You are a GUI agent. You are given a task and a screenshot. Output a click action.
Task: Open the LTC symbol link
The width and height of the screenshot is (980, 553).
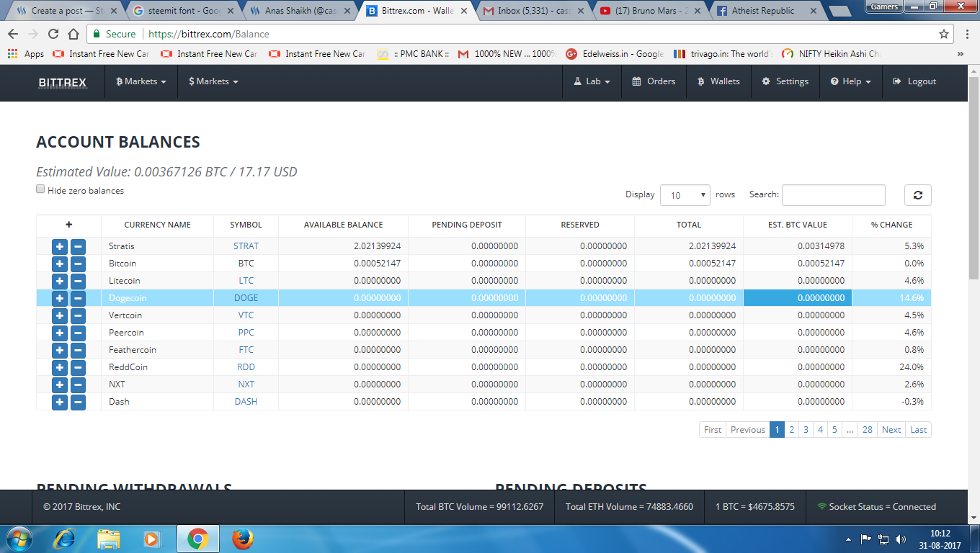pyautogui.click(x=246, y=281)
